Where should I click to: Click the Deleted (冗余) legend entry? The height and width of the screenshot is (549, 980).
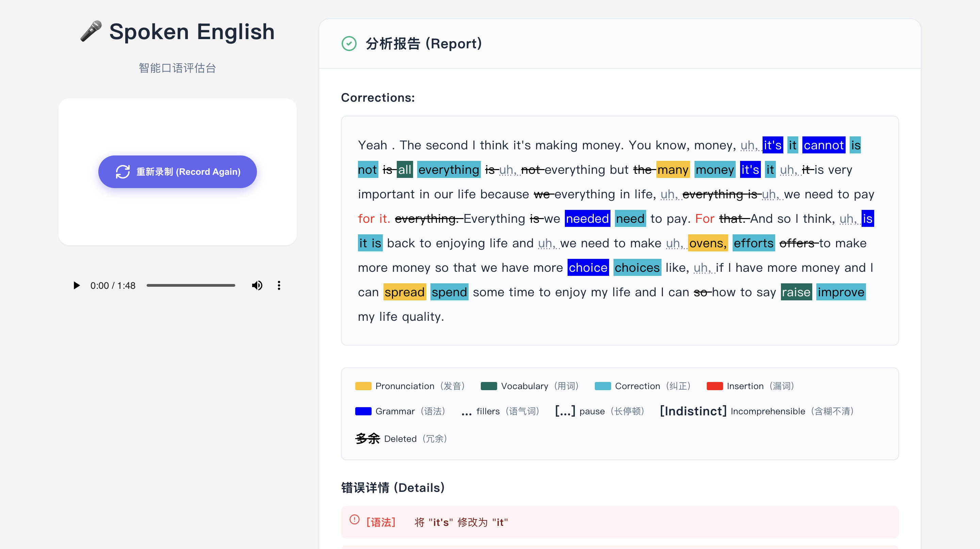tap(401, 438)
